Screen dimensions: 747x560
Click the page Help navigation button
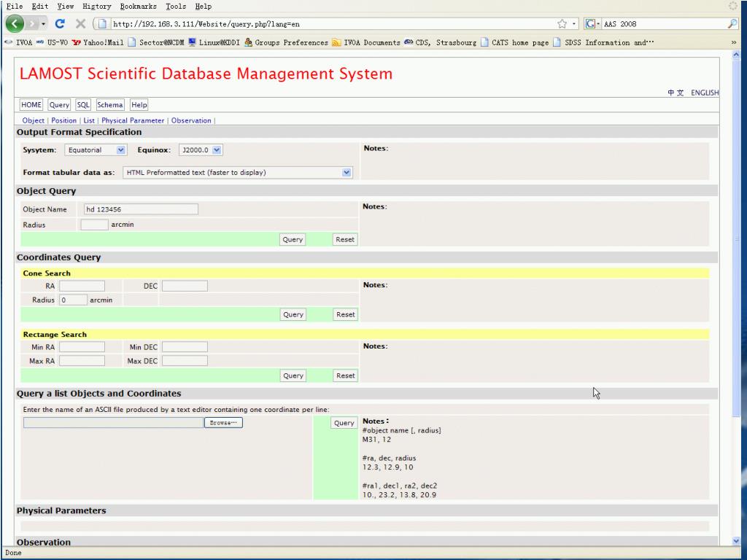pos(139,105)
